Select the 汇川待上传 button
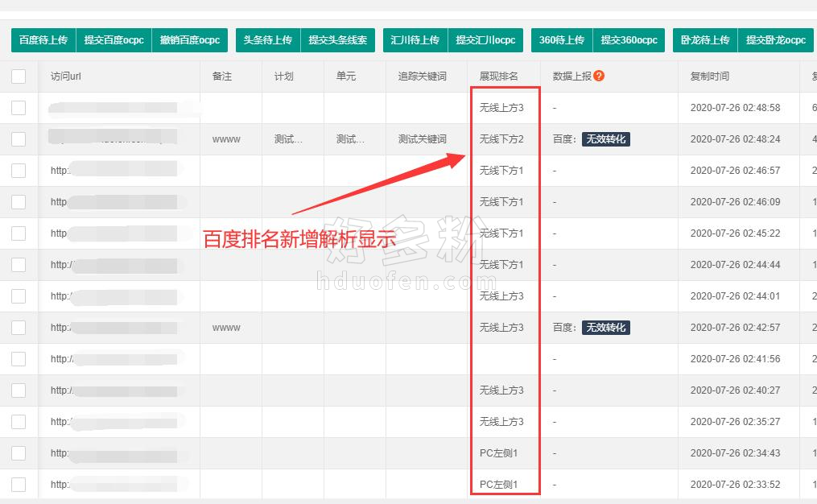Viewport: 817px width, 504px height. tap(415, 40)
